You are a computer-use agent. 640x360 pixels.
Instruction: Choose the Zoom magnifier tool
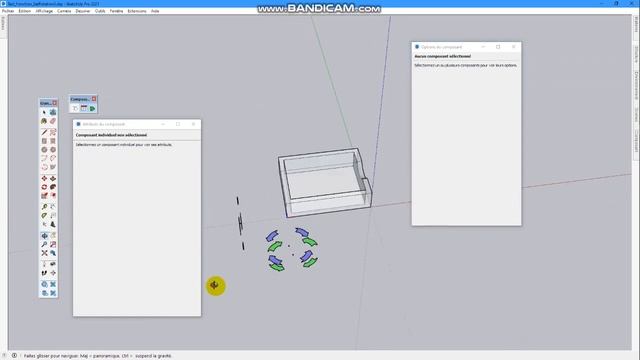click(44, 244)
